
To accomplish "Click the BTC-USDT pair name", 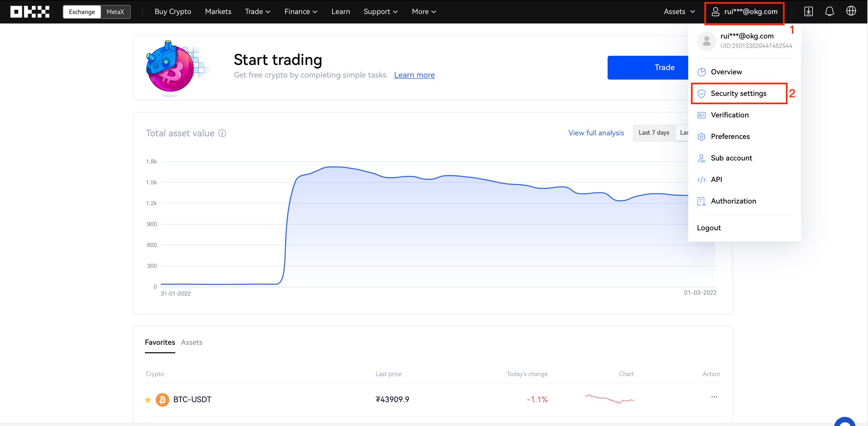I will point(192,400).
